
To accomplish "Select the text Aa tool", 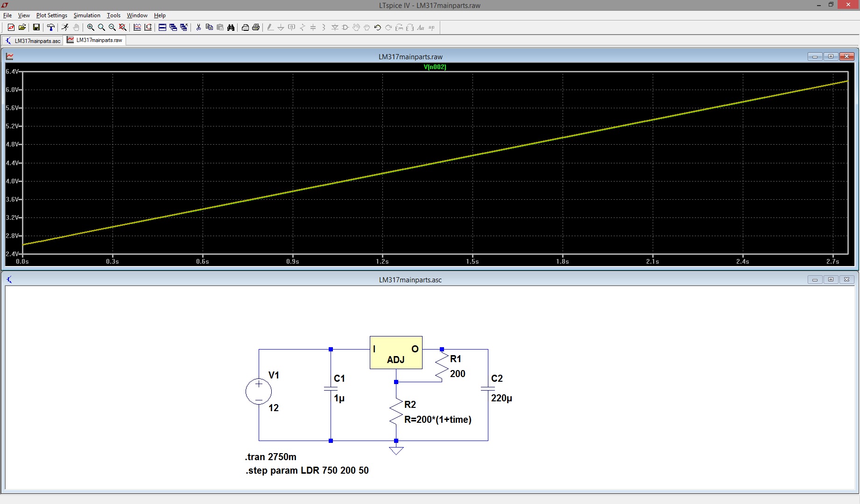I will click(421, 28).
